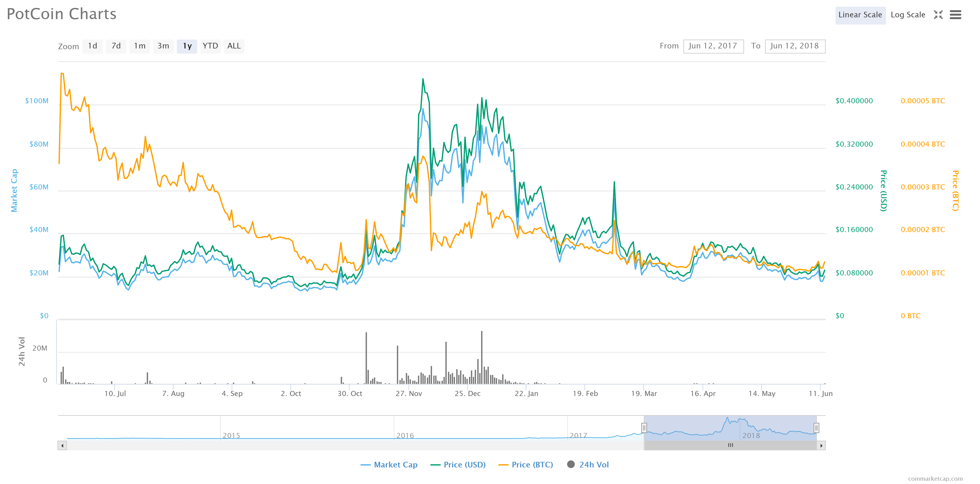Select the YTD zoom range
Image resolution: width=980 pixels, height=484 pixels.
click(x=210, y=46)
